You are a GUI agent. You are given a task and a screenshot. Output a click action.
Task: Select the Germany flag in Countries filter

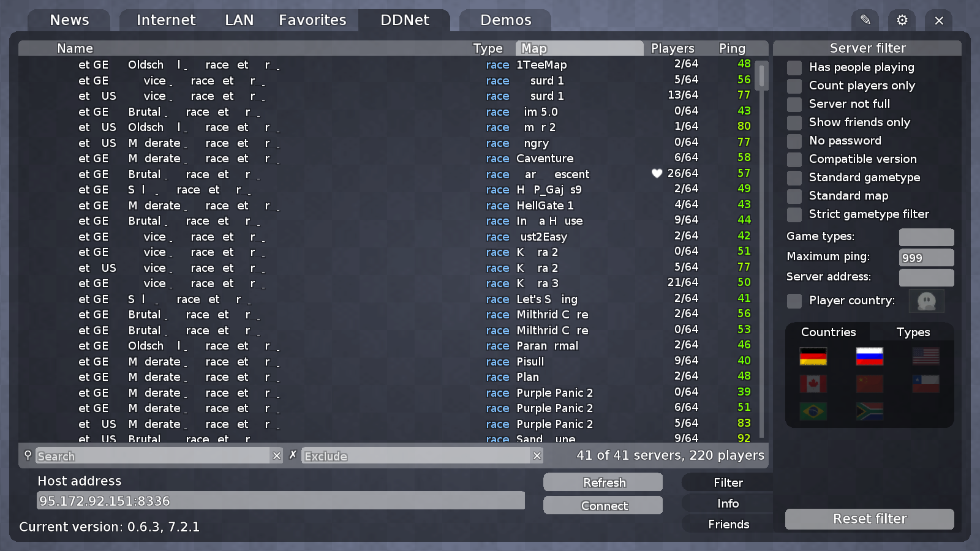(813, 355)
